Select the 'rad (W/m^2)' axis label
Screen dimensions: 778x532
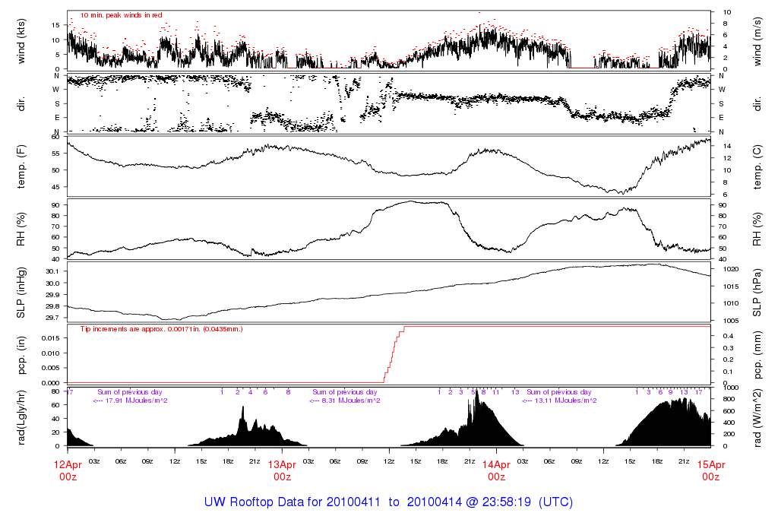[757, 418]
